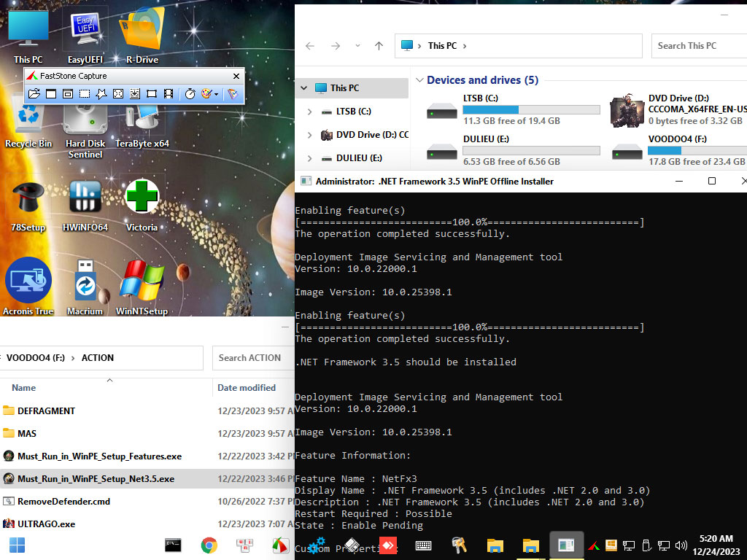Sort files by Name column header
The image size is (747, 560).
[x=24, y=388]
